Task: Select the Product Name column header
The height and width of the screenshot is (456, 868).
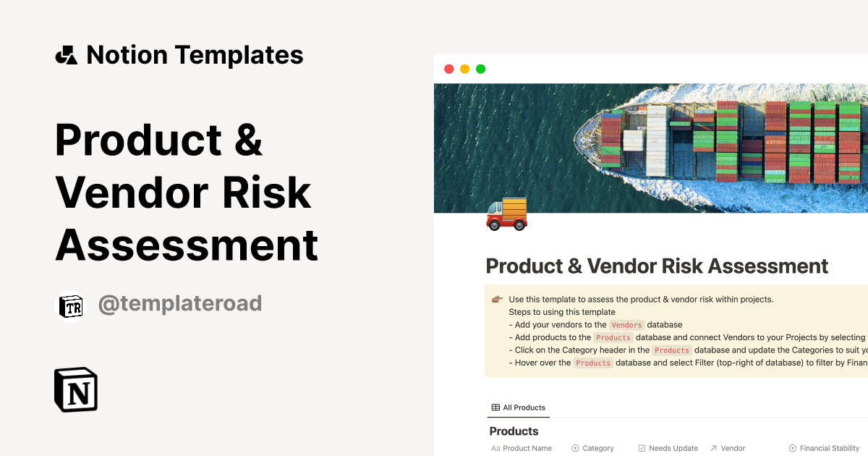Action: 527,448
